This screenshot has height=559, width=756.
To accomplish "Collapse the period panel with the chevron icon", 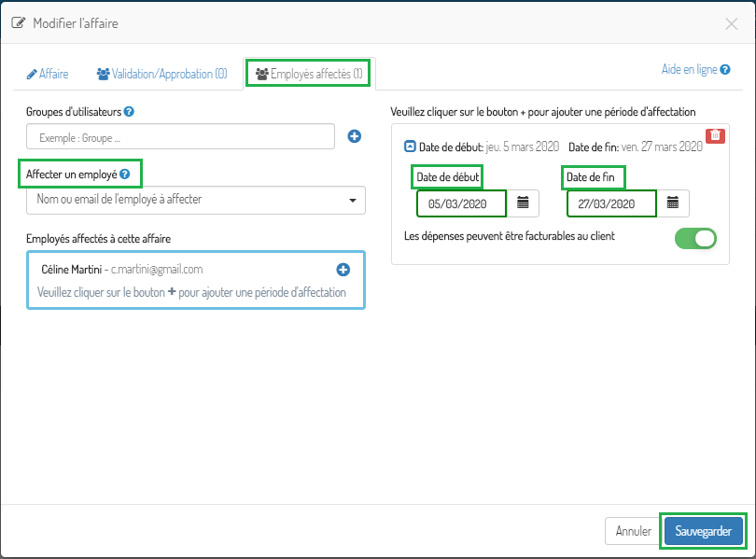I will (410, 147).
